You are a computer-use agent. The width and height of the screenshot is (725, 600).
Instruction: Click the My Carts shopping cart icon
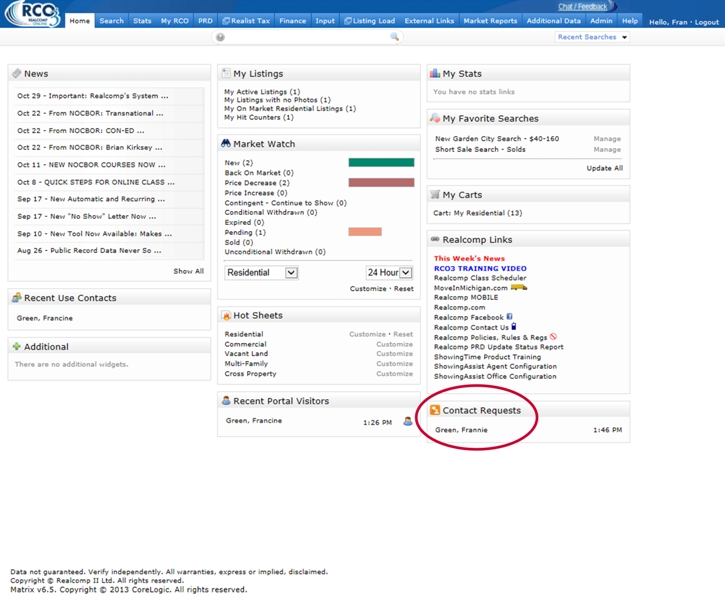pyautogui.click(x=435, y=194)
